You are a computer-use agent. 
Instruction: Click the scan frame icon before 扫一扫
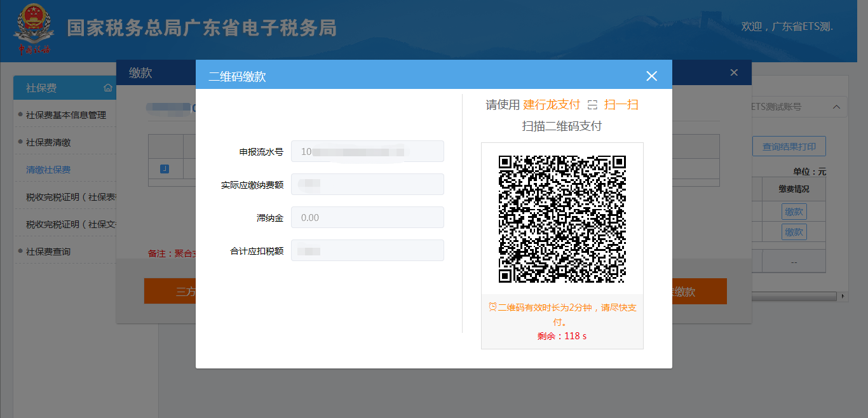click(592, 105)
